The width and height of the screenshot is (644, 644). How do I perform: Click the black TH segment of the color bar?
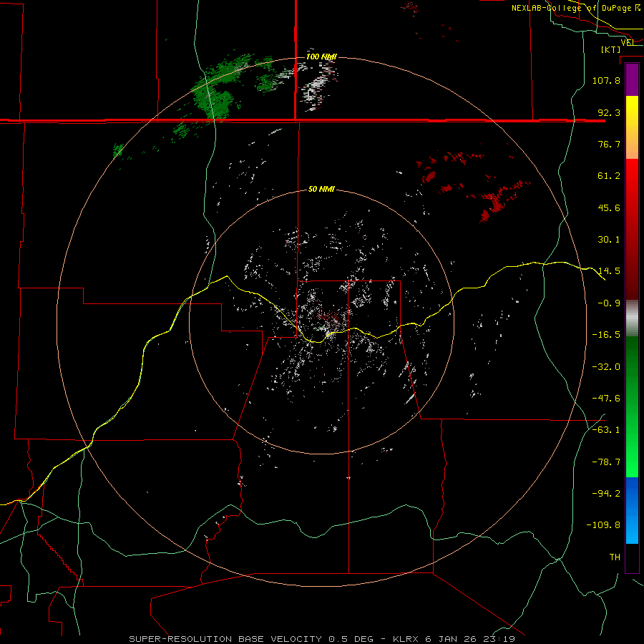coord(632,558)
